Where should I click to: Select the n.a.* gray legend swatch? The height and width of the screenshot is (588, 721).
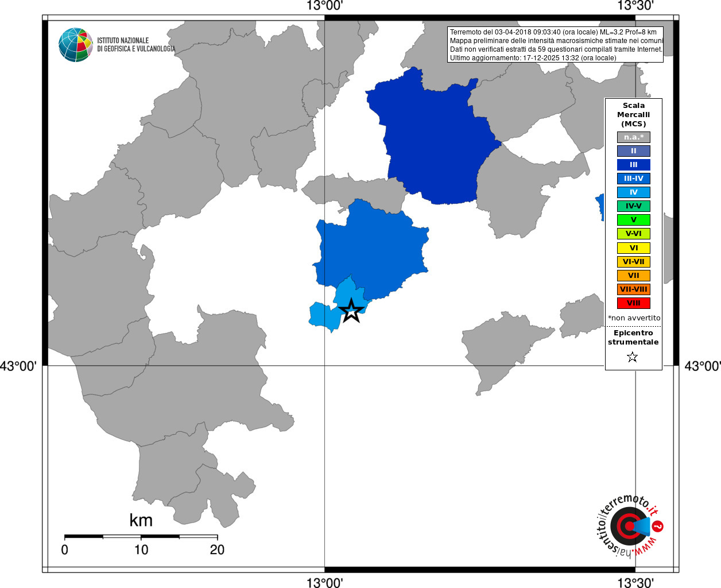pyautogui.click(x=634, y=137)
